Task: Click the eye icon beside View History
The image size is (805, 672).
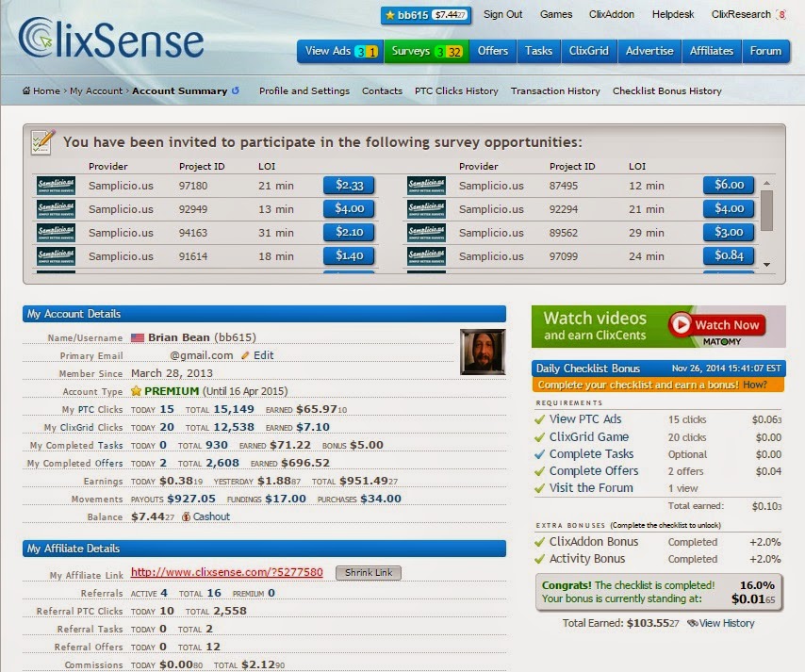Action: [693, 623]
